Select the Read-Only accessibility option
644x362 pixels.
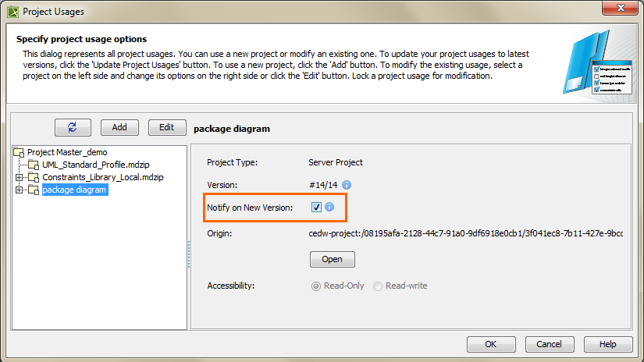coord(316,286)
